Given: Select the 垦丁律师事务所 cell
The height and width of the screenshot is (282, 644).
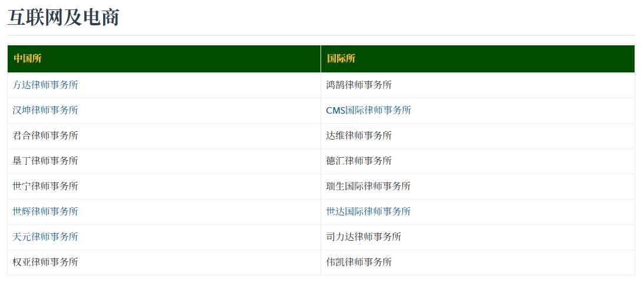Looking at the screenshot, I should 164,161.
